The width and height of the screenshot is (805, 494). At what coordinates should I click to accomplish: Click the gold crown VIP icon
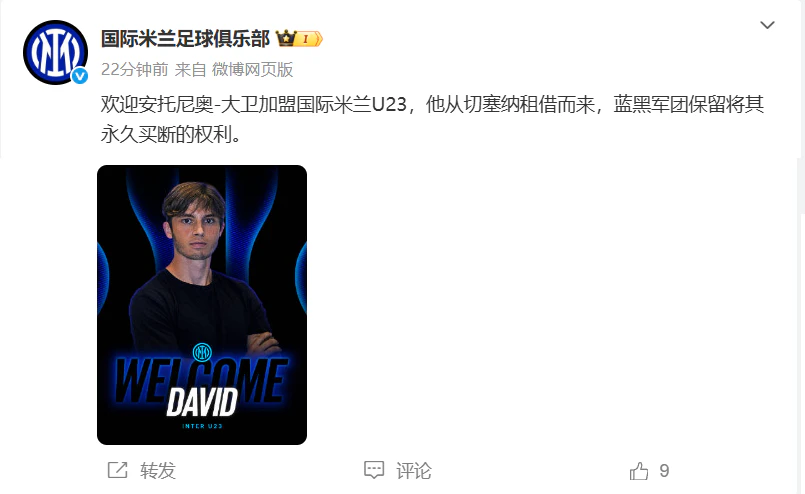(286, 38)
